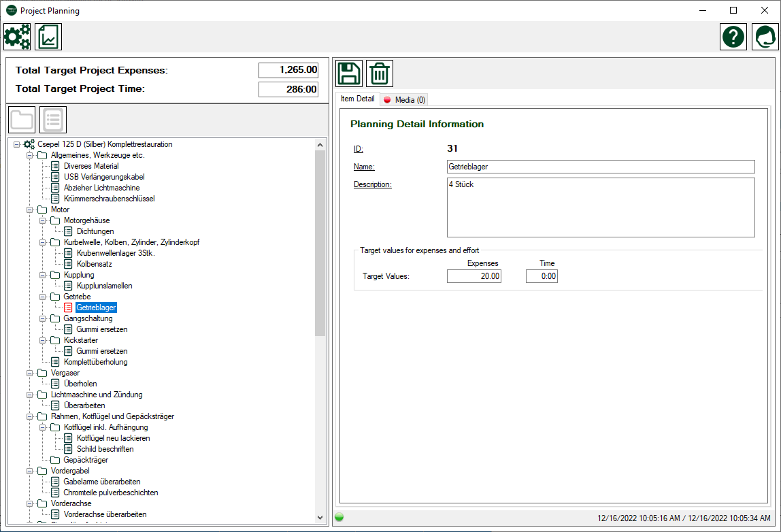Click the folder icon beside Gepäckträger

[55, 461]
